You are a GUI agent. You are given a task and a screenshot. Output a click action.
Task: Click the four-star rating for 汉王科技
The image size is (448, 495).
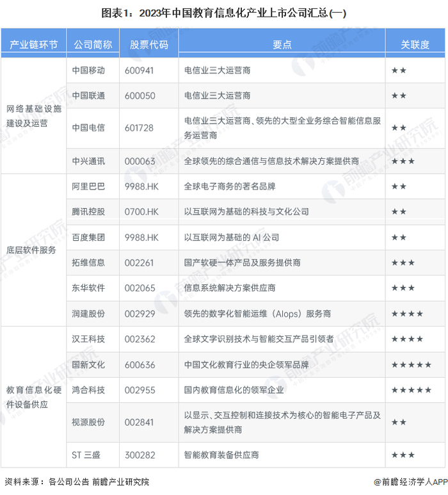(x=407, y=339)
